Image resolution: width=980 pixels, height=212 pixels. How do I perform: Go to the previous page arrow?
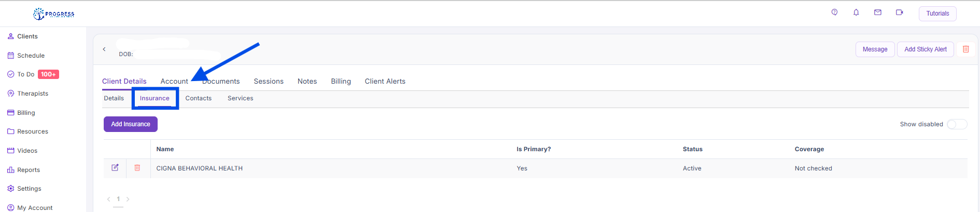point(108,199)
